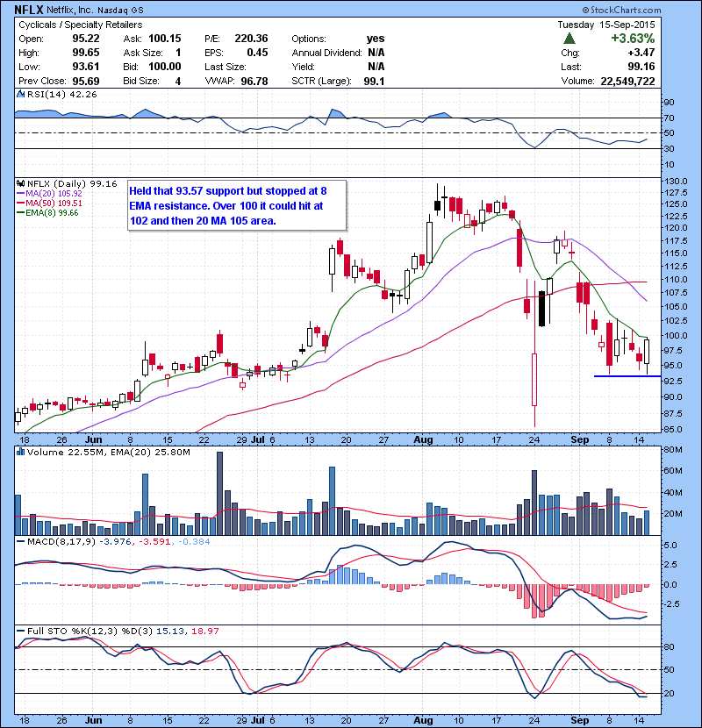Click the EMA(8) value 99.66

pos(68,213)
